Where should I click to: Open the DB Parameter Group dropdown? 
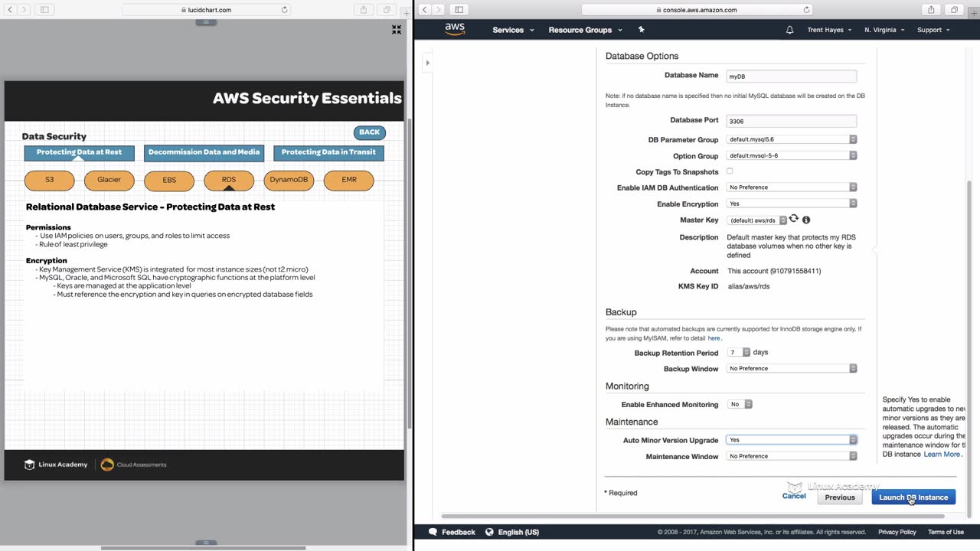tap(792, 139)
